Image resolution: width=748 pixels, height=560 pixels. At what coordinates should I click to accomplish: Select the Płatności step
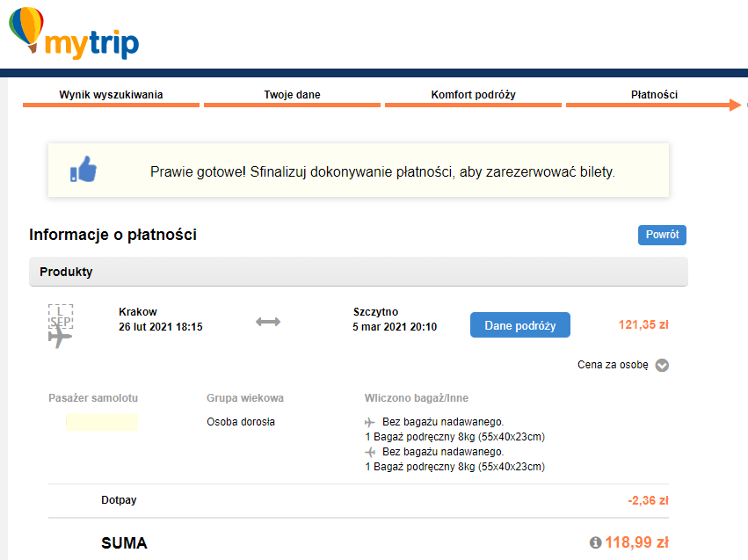point(654,95)
